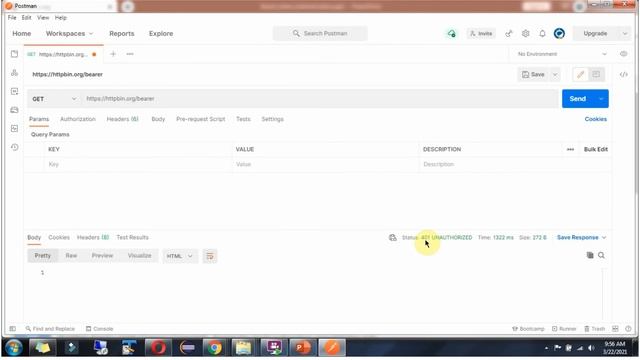
Task: Open the Help menu
Action: pyautogui.click(x=61, y=18)
